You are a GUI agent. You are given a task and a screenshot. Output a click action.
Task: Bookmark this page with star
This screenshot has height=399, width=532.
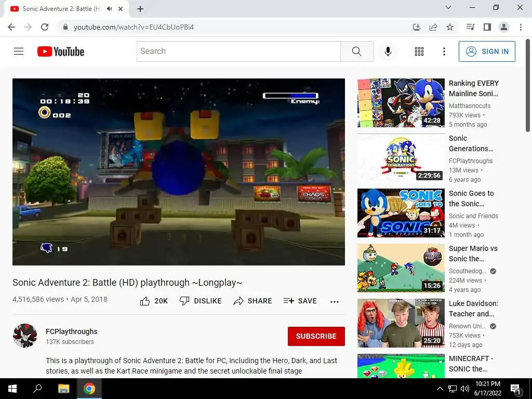450,27
